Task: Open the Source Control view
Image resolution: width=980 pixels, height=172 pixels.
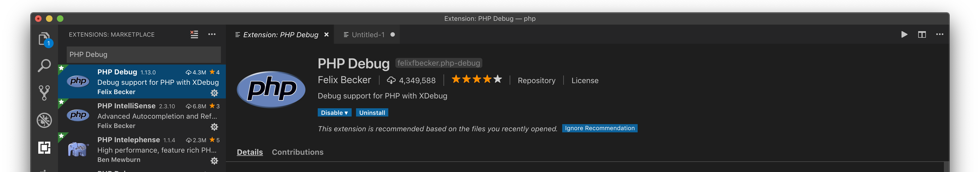Action: [44, 92]
